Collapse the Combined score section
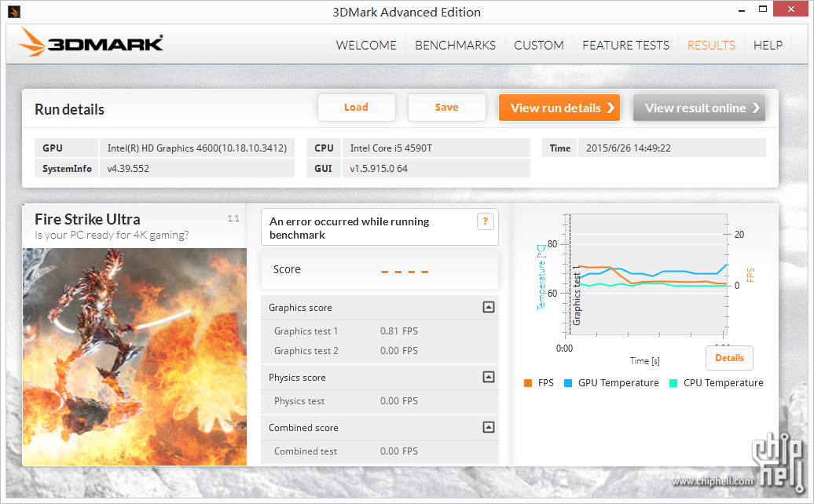This screenshot has height=504, width=814. coord(489,427)
